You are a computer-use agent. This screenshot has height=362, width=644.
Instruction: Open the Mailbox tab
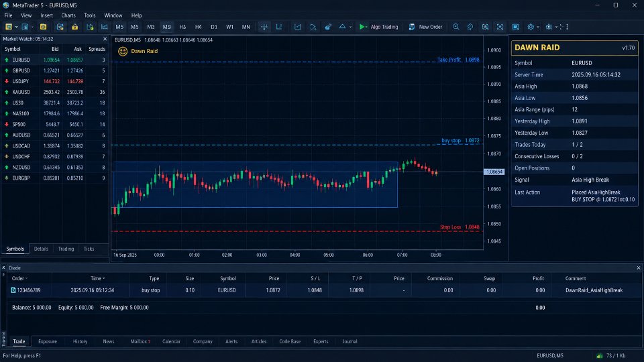pos(140,341)
